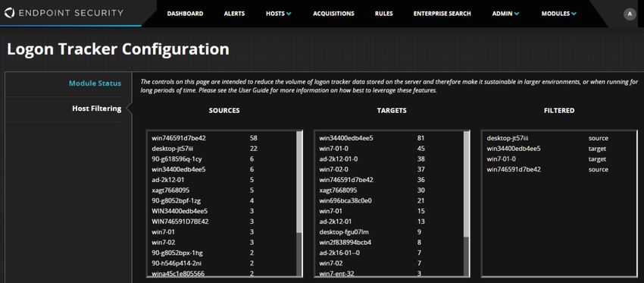Open the ALERTS page
The width and height of the screenshot is (644, 283).
(x=234, y=14)
